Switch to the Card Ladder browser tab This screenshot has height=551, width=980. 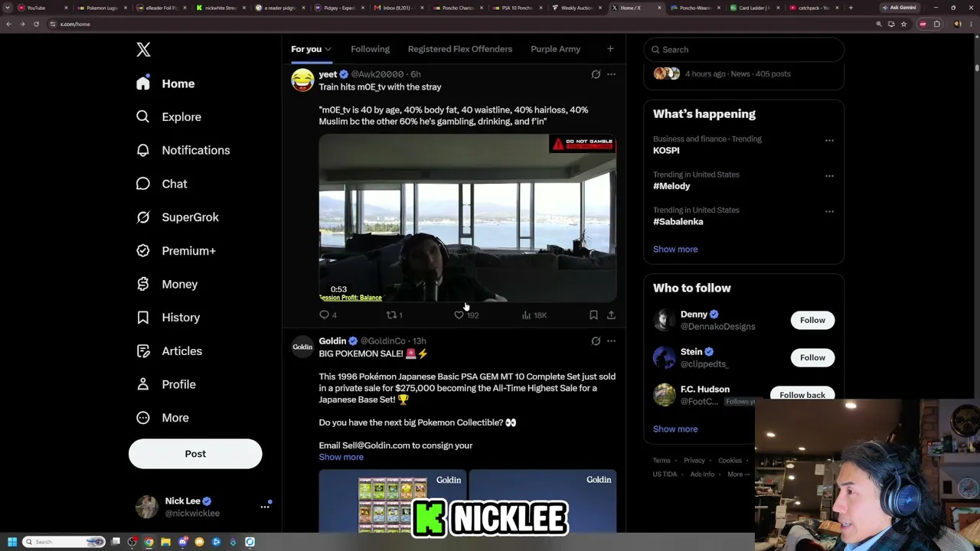(755, 8)
